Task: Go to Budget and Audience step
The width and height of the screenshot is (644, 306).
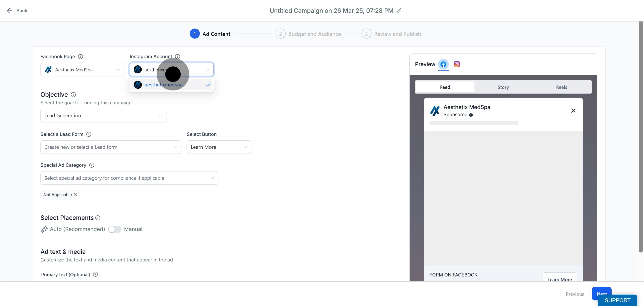Action: pos(314,34)
